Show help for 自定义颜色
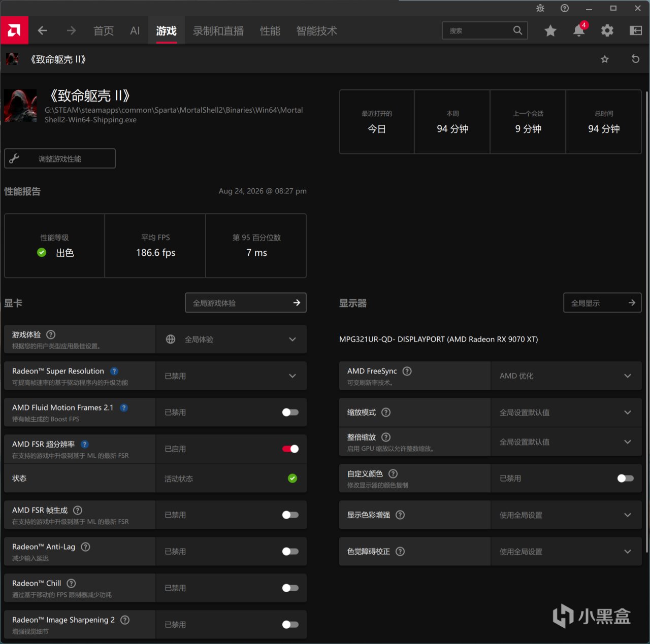Image resolution: width=650 pixels, height=644 pixels. [393, 473]
